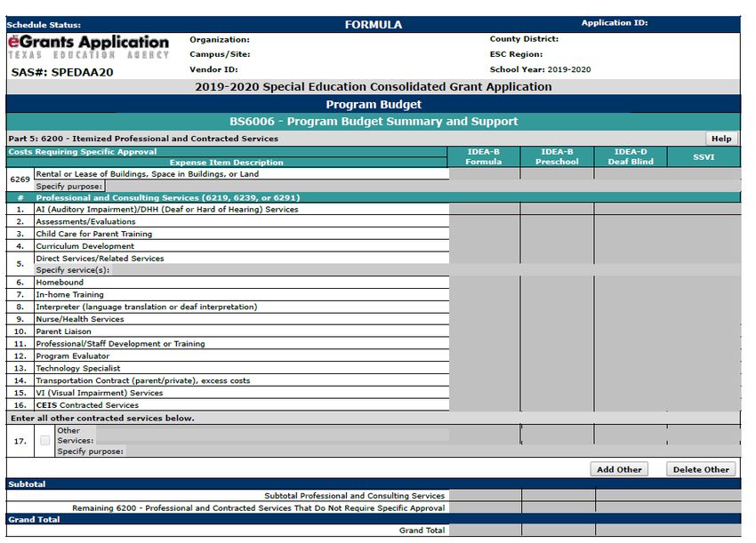Image resolution: width=756 pixels, height=543 pixels.
Task: Click Curriculum Development row label
Action: click(x=84, y=246)
